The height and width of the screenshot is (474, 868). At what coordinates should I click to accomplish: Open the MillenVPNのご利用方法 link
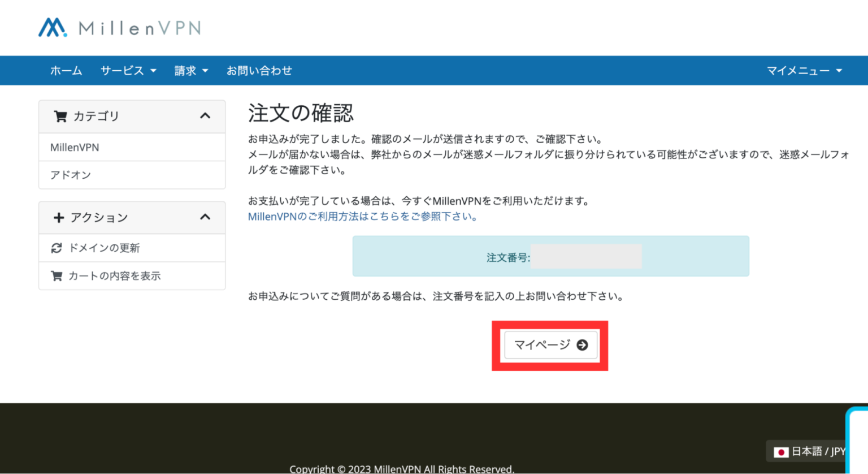[x=362, y=217]
